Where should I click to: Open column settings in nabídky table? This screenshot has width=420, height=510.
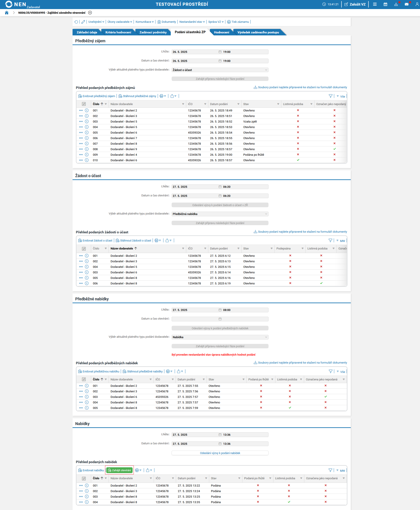(x=84, y=478)
